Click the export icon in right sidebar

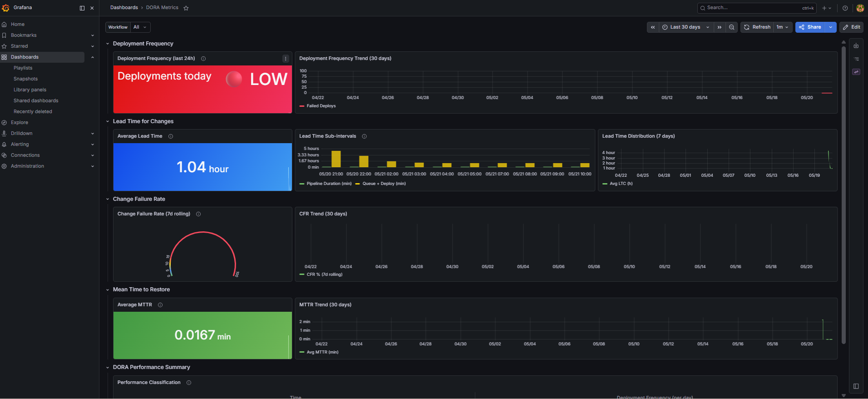[856, 46]
